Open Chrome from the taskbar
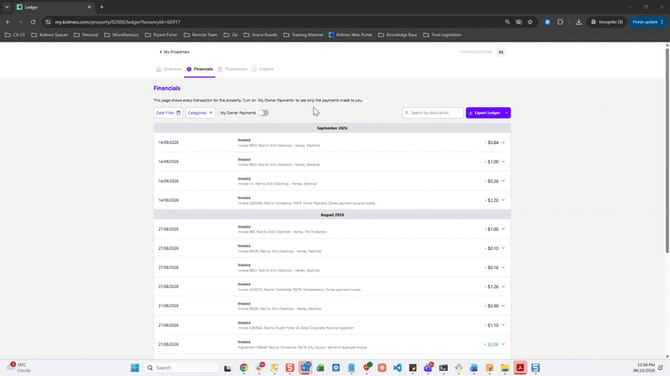Viewport: 670px width, 376px height. (x=244, y=368)
